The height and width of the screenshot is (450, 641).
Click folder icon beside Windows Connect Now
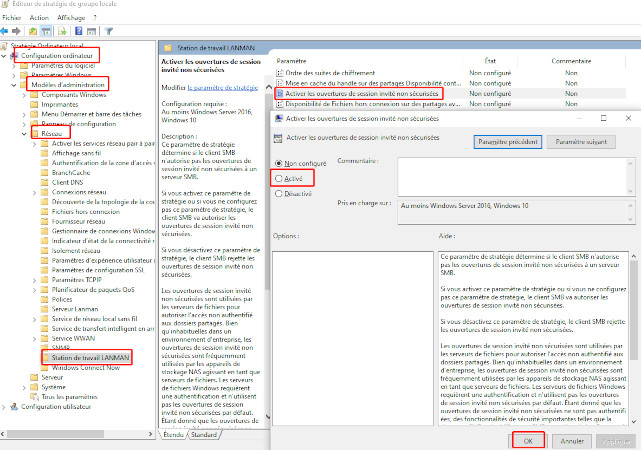point(45,367)
